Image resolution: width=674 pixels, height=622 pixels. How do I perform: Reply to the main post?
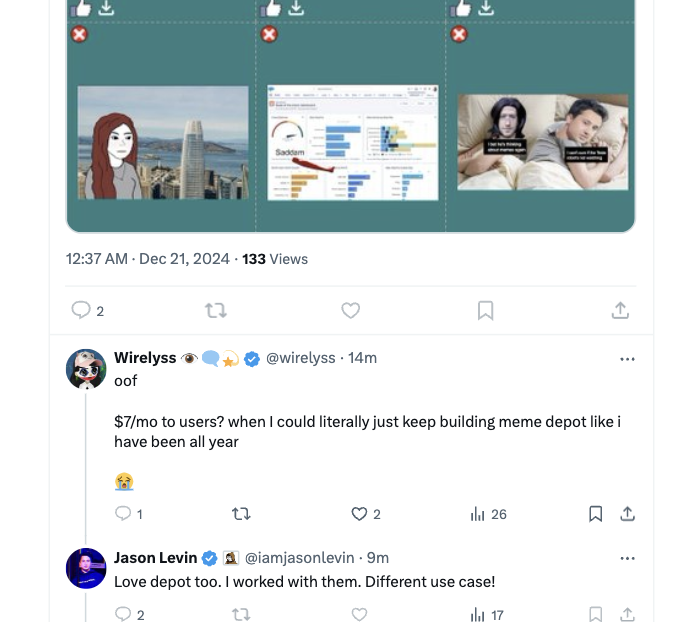[x=82, y=311]
